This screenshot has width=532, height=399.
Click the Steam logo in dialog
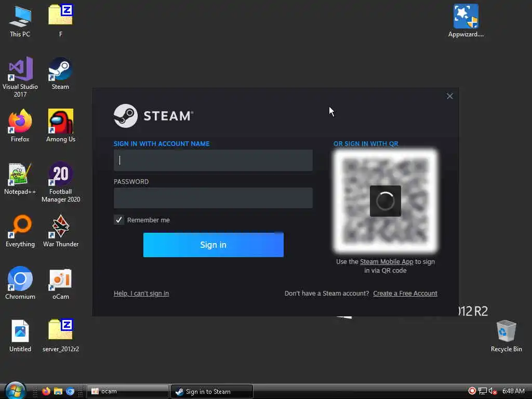[x=153, y=116]
